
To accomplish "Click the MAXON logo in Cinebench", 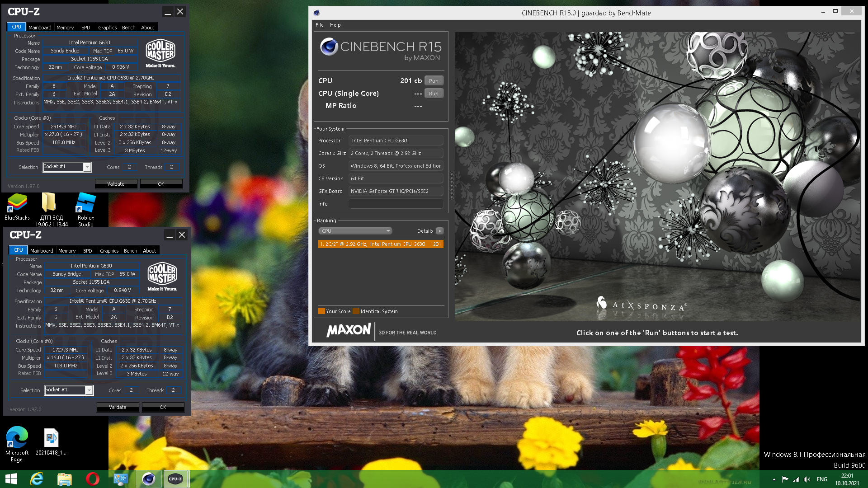I will 349,330.
